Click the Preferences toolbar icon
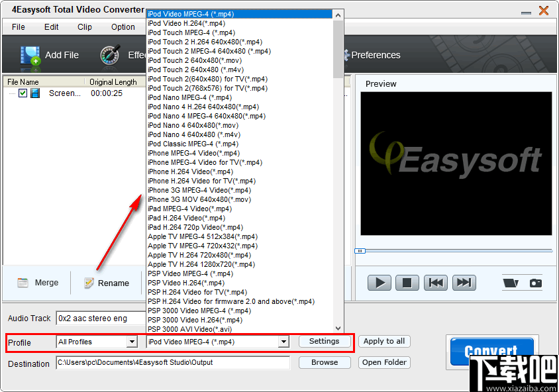Viewport: 559px width, 392px height. (x=347, y=55)
